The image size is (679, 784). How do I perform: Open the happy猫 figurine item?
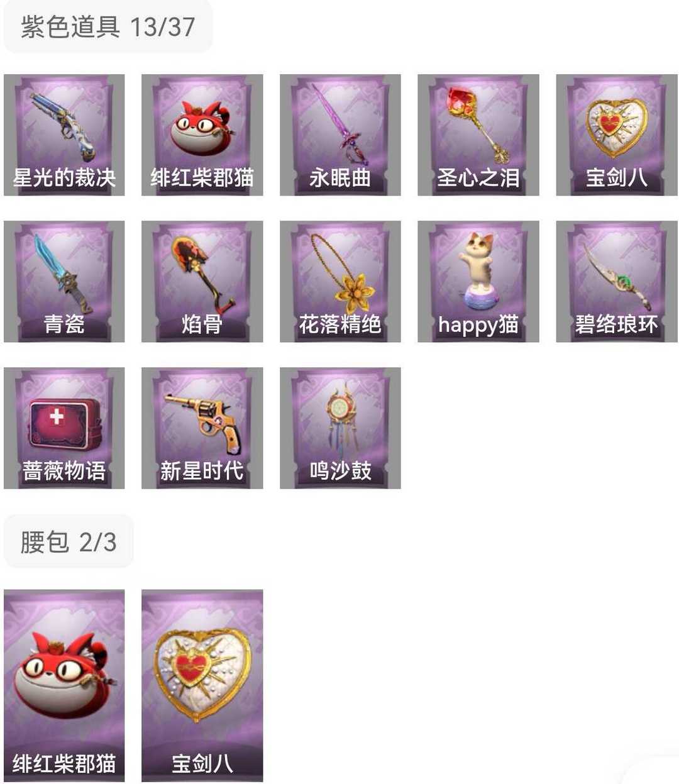pos(478,282)
